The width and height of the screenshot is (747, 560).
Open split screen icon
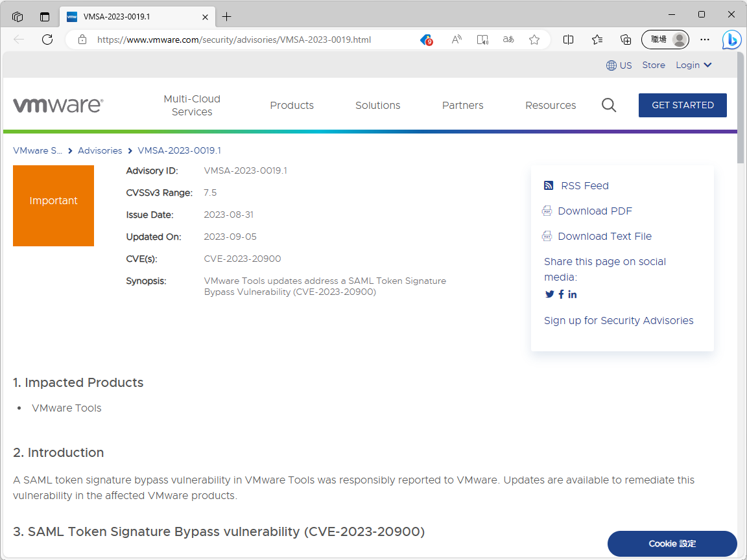[x=568, y=40]
